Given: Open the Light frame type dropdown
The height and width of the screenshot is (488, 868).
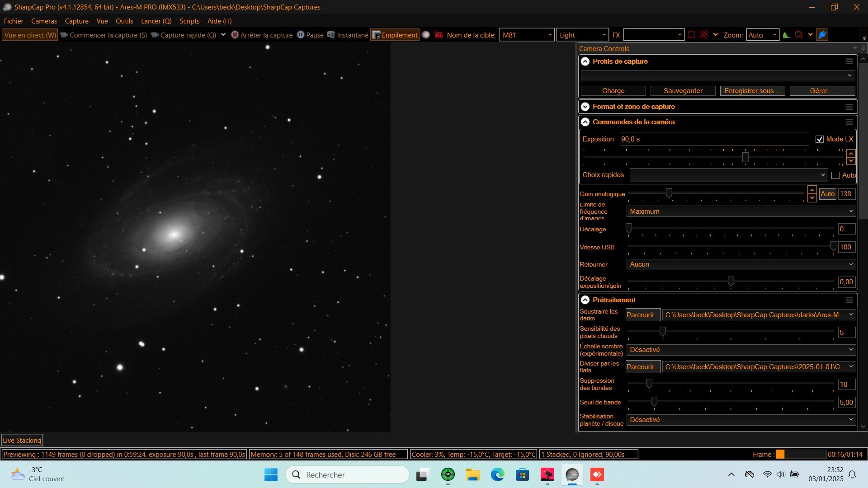Looking at the screenshot, I should tap(604, 35).
